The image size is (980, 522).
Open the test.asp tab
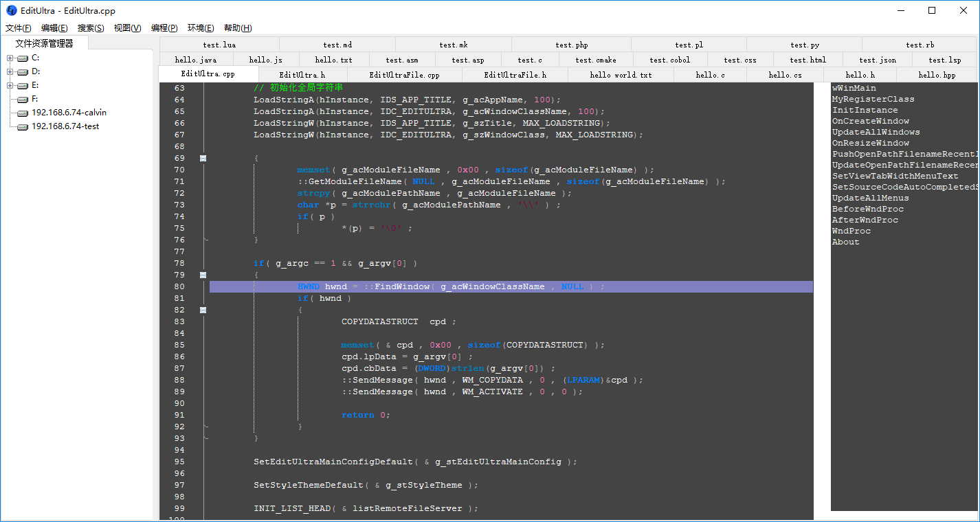(468, 60)
